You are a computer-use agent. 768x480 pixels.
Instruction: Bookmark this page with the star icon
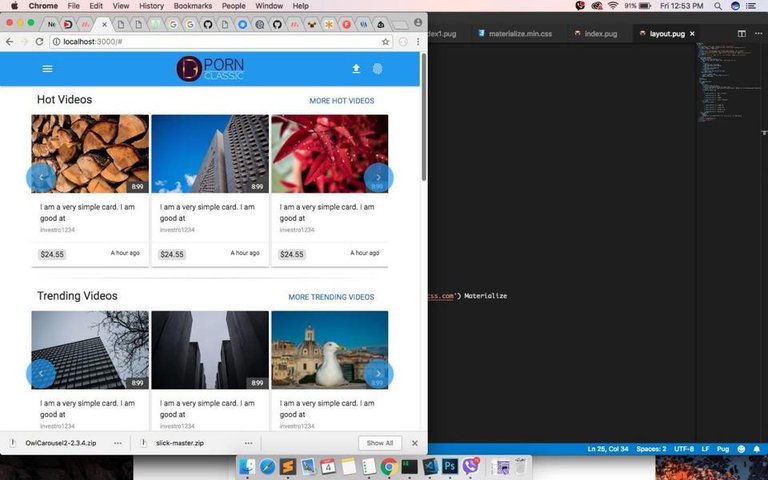pos(385,42)
